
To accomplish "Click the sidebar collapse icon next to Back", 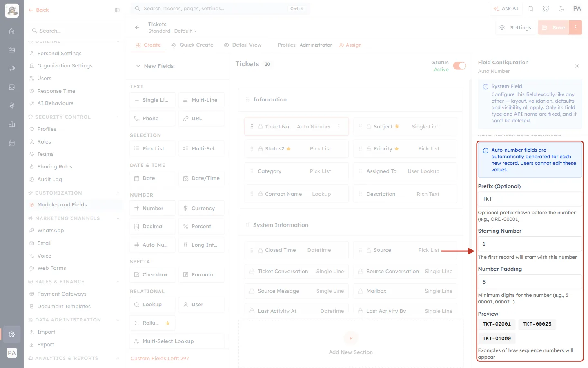I will 117,10.
